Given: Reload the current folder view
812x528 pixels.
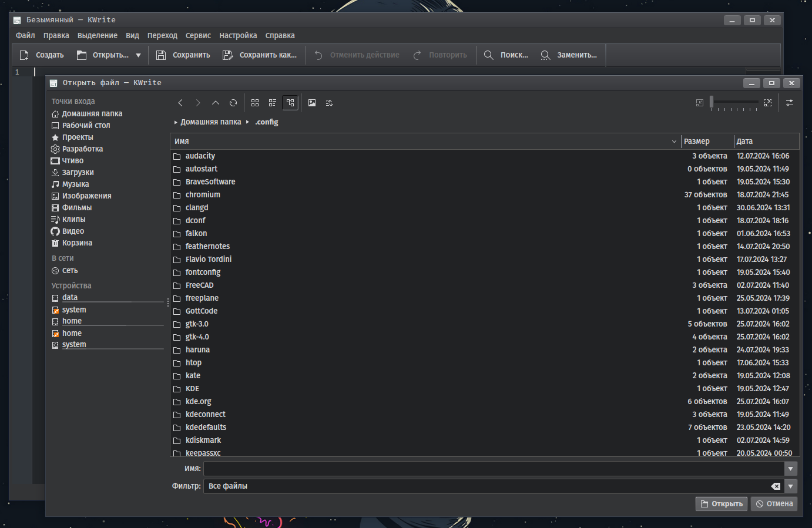Looking at the screenshot, I should [233, 102].
